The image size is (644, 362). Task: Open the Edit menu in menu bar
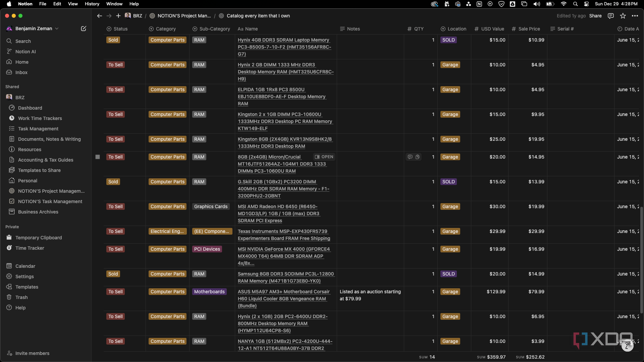click(57, 4)
